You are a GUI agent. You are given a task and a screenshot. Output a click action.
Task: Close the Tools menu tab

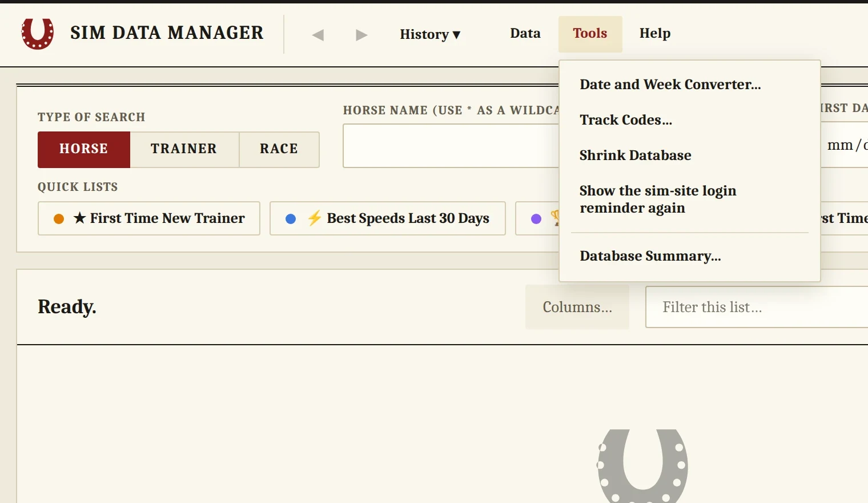coord(590,34)
